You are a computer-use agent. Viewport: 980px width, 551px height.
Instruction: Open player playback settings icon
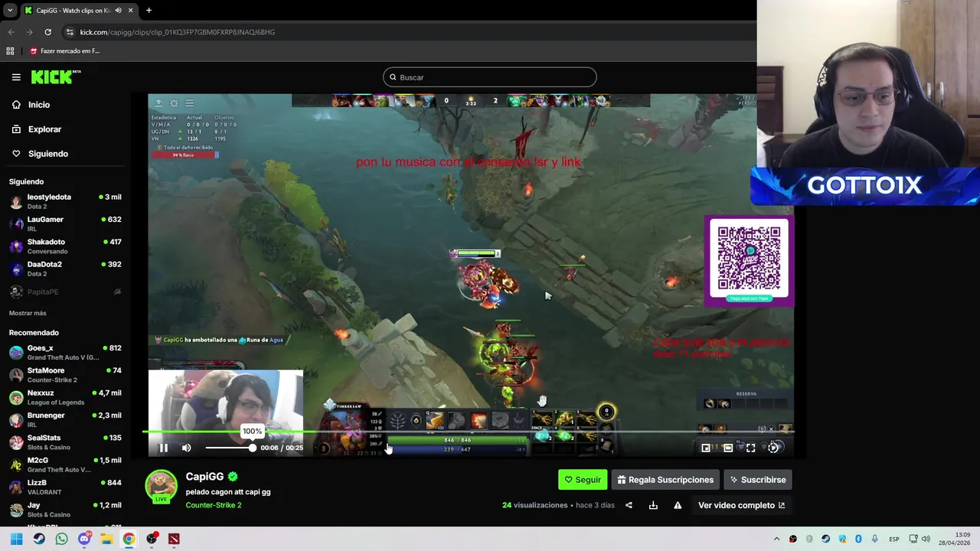point(773,448)
